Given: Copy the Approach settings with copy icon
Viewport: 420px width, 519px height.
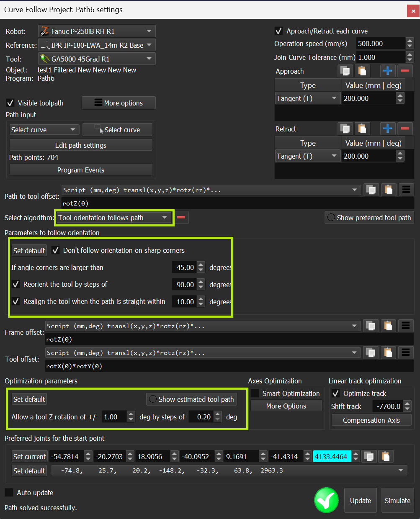Looking at the screenshot, I should point(345,71).
